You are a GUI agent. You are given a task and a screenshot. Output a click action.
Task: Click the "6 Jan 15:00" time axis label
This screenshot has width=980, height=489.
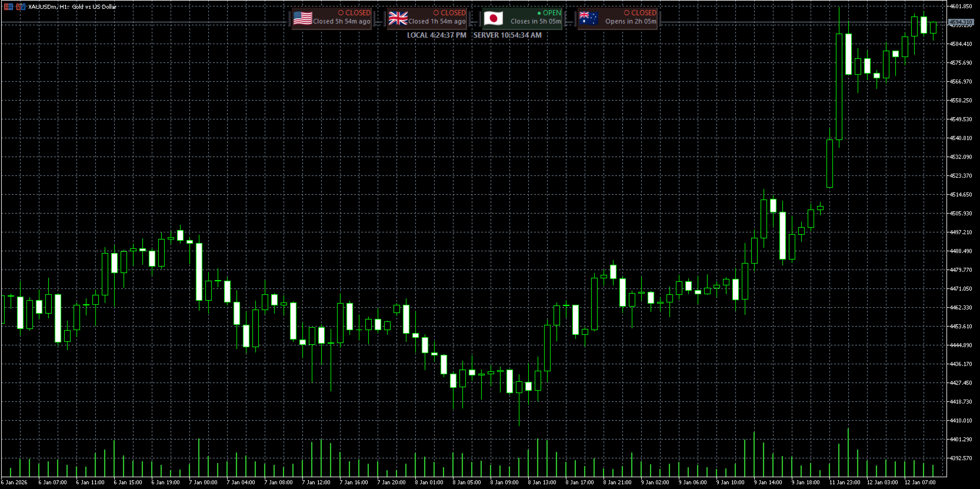point(128,483)
